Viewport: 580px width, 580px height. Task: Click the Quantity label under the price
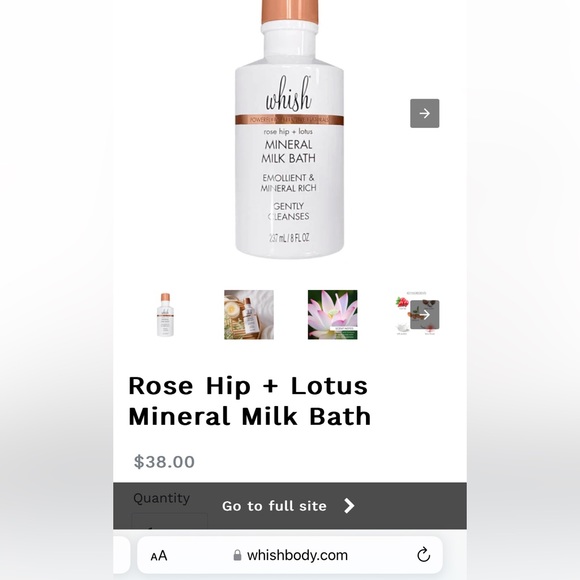click(161, 498)
